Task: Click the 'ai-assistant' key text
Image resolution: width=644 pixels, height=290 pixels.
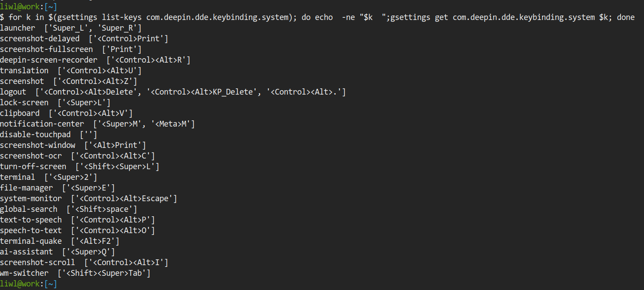Action: click(27, 252)
